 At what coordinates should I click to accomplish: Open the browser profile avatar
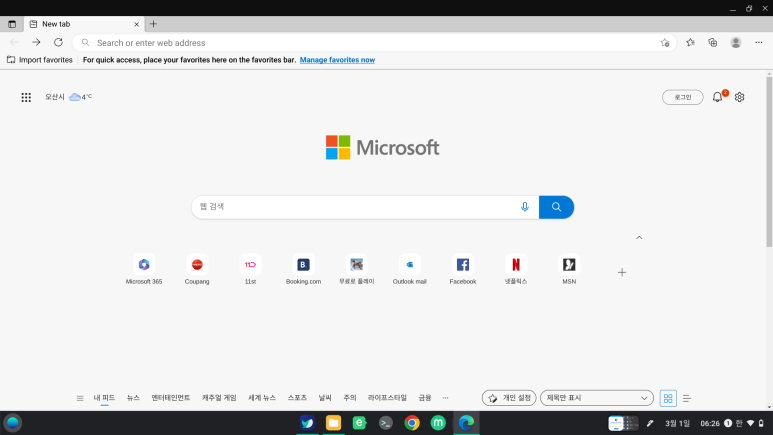pyautogui.click(x=736, y=42)
